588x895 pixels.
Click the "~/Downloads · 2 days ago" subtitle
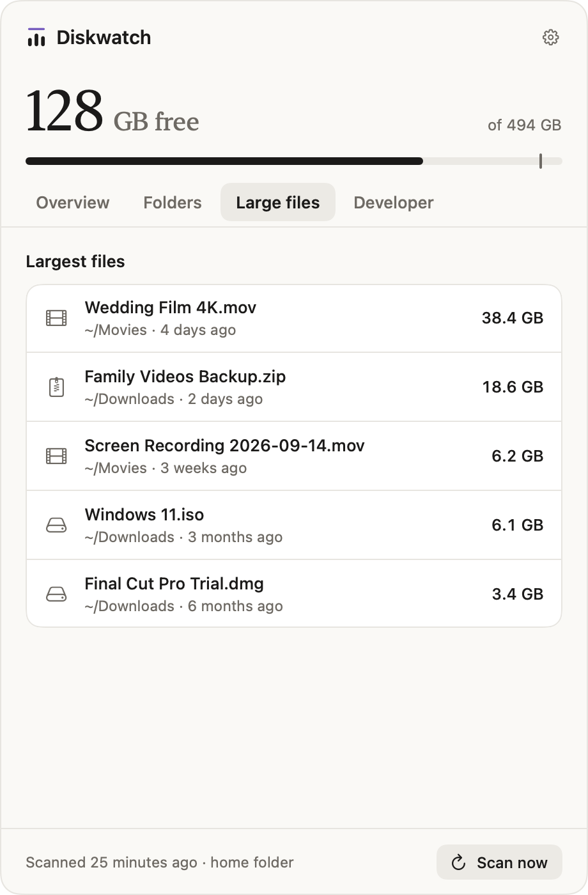[174, 399]
